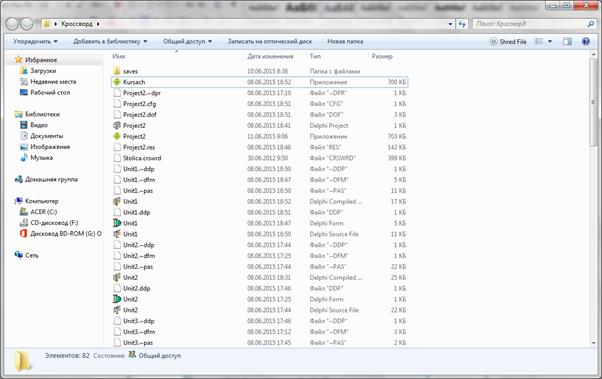This screenshot has width=602, height=379.
Task: Sort by Дата изменения column header
Action: (x=270, y=56)
